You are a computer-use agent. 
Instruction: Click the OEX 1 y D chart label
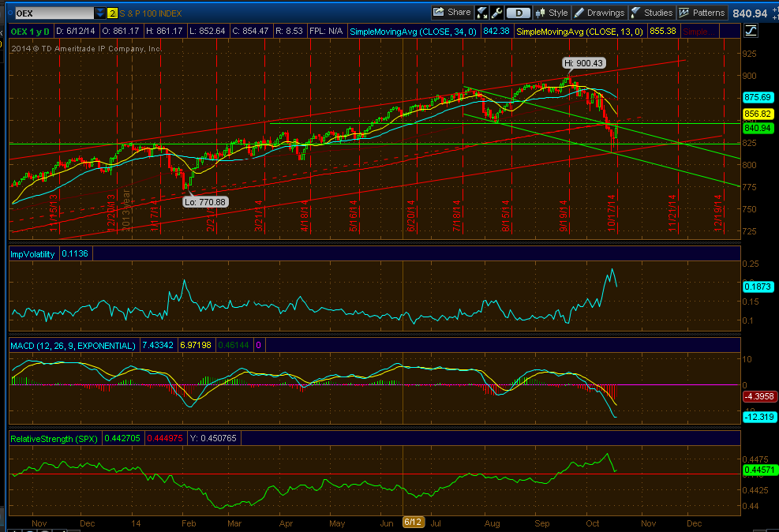(x=30, y=32)
